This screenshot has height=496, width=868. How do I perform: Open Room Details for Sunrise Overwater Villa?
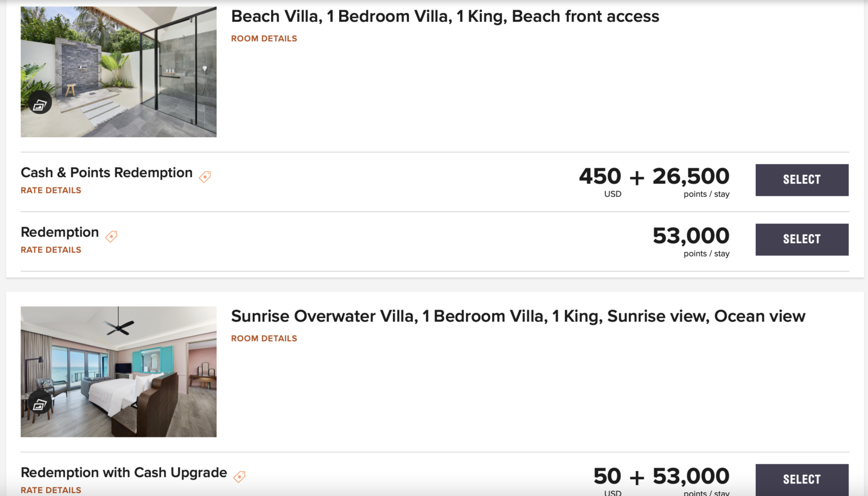tap(264, 338)
